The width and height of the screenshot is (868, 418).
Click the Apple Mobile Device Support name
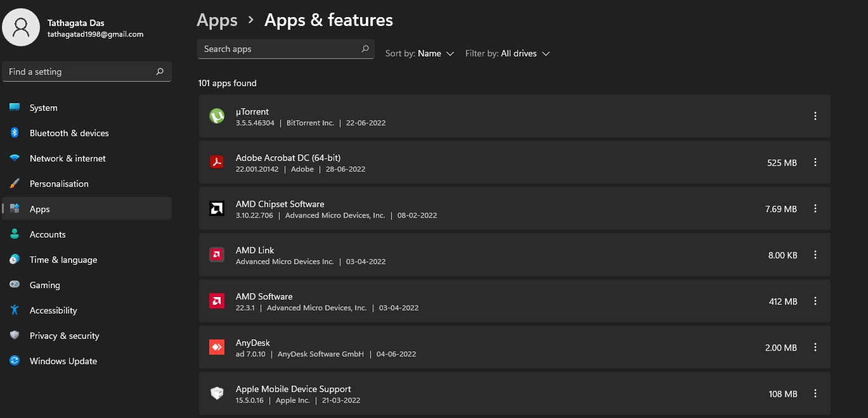tap(294, 389)
